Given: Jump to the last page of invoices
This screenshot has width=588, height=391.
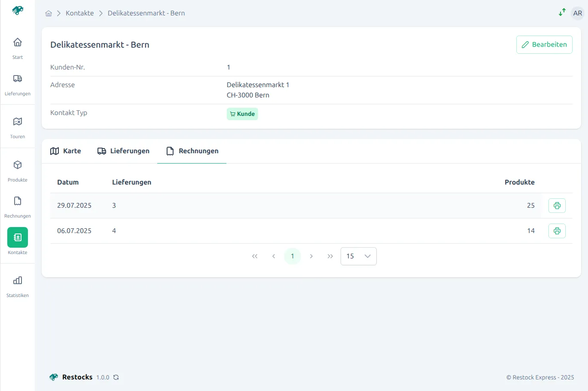Looking at the screenshot, I should (330, 256).
